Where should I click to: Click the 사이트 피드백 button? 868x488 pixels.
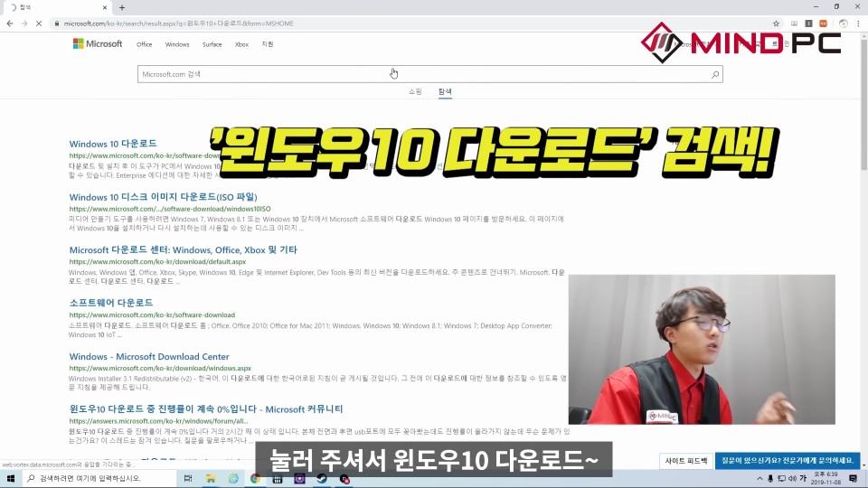tap(686, 460)
